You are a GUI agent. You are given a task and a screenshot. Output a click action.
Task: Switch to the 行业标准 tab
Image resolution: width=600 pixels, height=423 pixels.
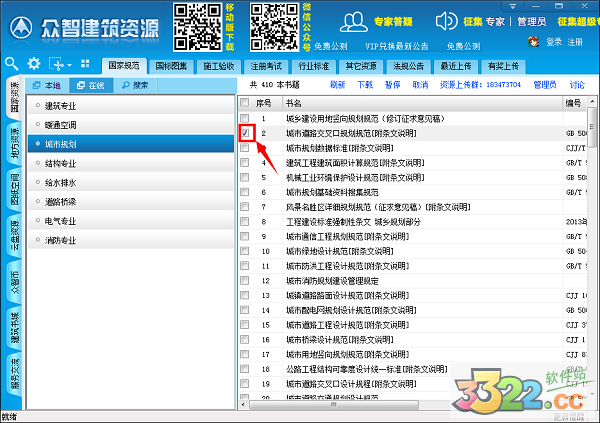pos(313,66)
